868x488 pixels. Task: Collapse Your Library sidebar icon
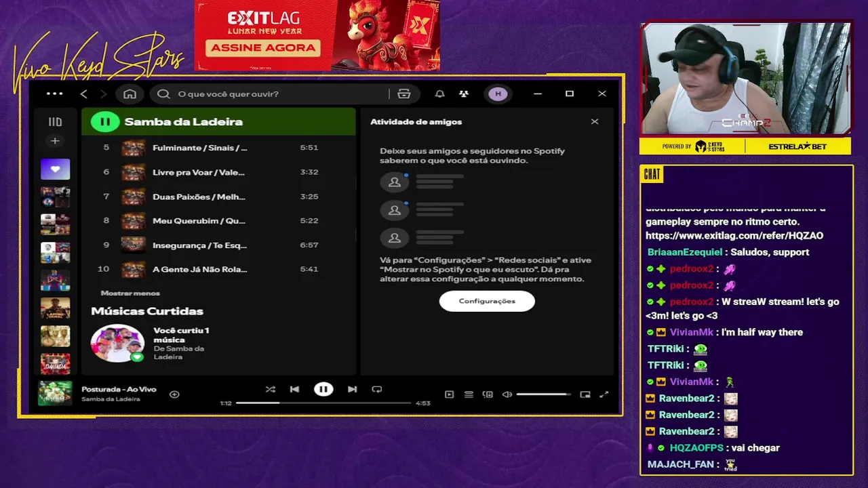[x=55, y=122]
